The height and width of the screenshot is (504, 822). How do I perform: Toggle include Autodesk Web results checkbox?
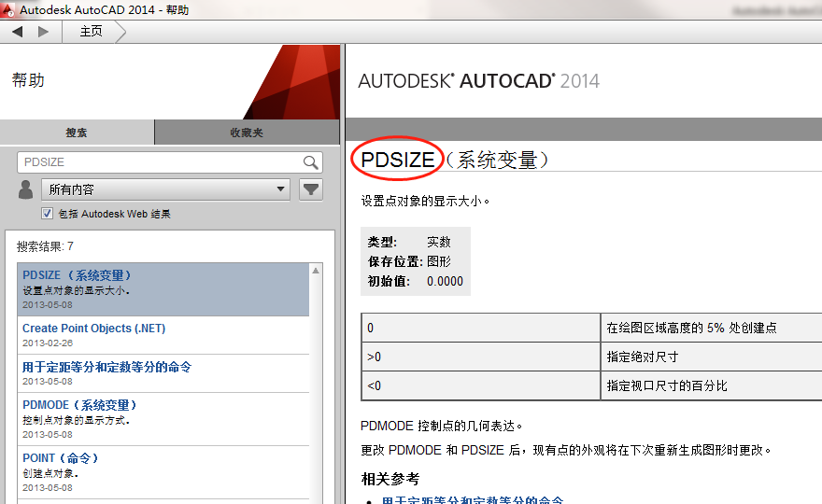click(x=48, y=213)
